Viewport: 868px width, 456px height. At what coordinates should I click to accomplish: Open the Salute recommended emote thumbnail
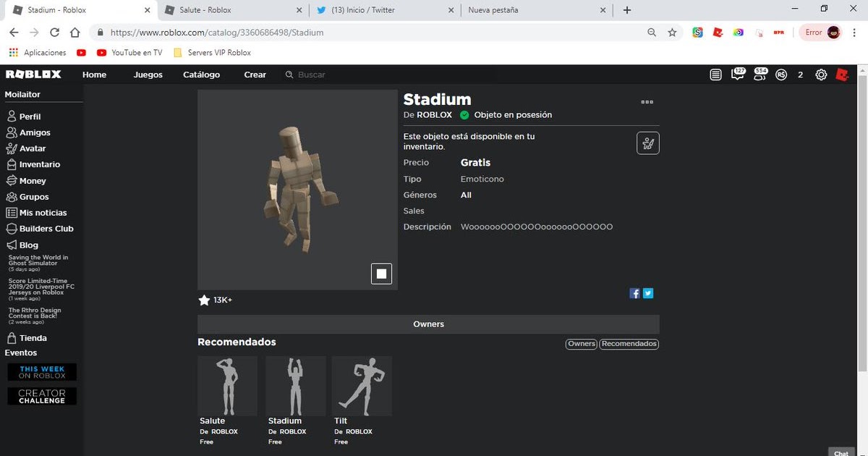(227, 386)
